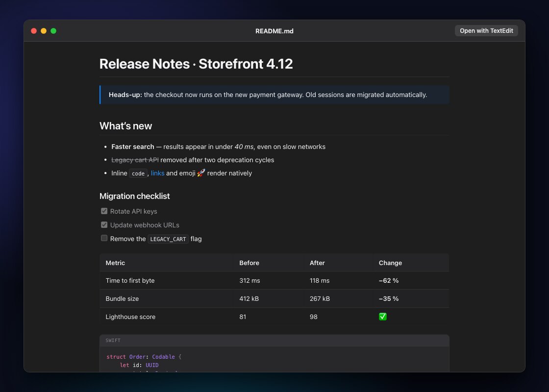The width and height of the screenshot is (549, 392).
Task: Select the Release Notes · Storefront 4.12 heading
Action: coord(196,64)
